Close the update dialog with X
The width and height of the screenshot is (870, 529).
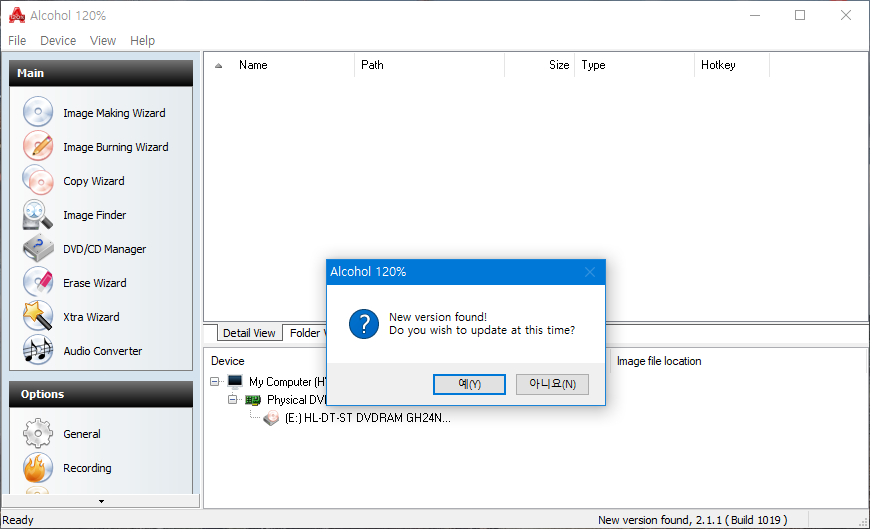coord(590,272)
